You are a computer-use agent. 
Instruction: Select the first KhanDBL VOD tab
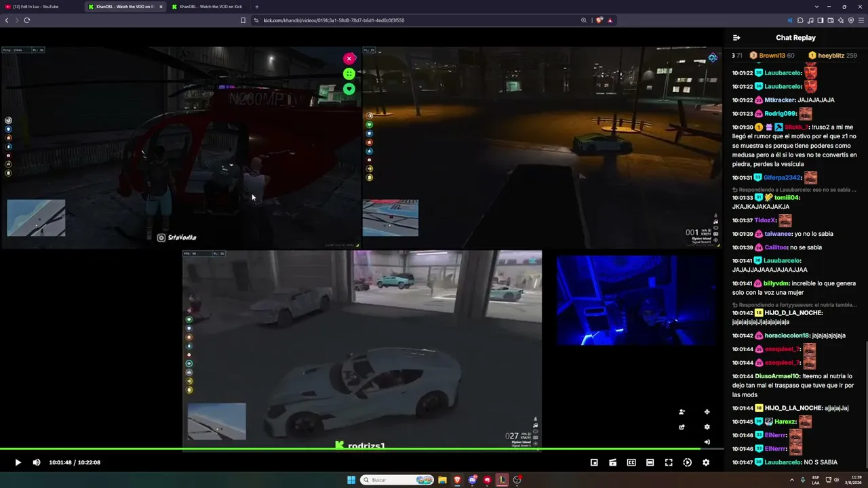[x=122, y=7]
